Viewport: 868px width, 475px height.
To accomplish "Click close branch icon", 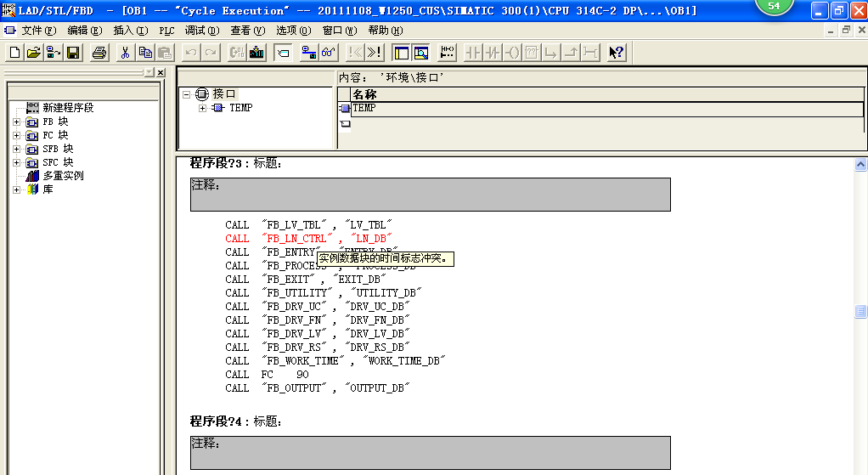I will (572, 53).
